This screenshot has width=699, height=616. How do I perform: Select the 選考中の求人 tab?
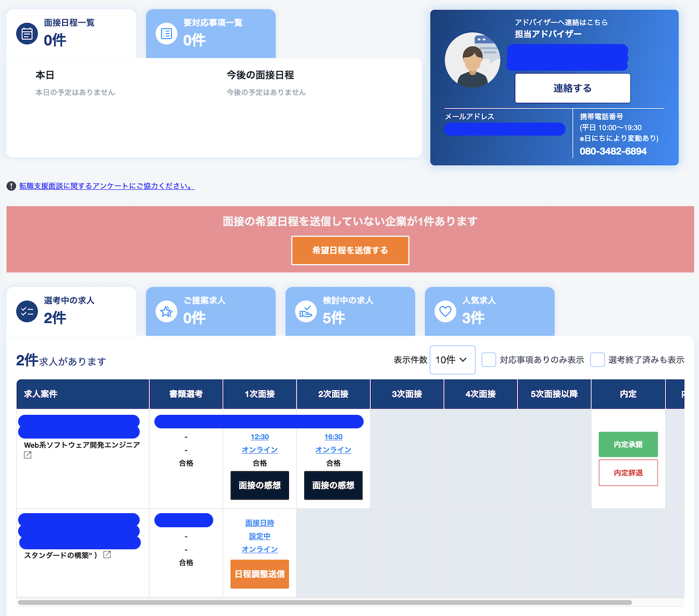pos(71,311)
